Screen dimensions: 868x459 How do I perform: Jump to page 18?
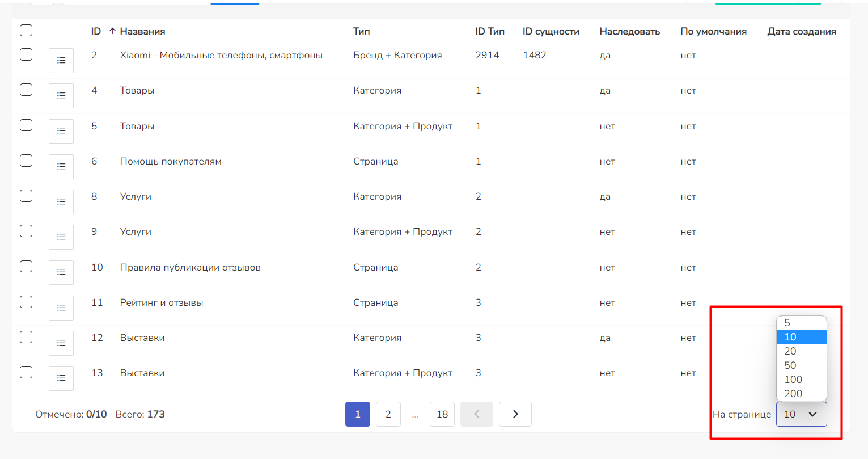[x=442, y=414]
